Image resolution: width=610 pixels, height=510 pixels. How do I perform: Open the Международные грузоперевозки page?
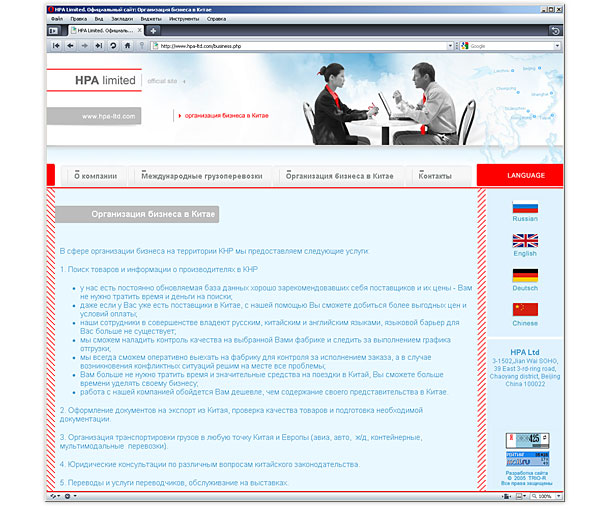pyautogui.click(x=202, y=176)
